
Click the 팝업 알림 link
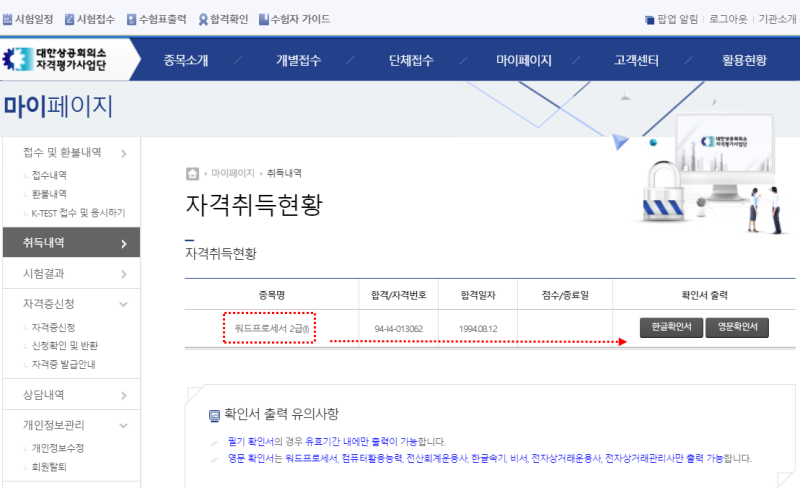(671, 19)
